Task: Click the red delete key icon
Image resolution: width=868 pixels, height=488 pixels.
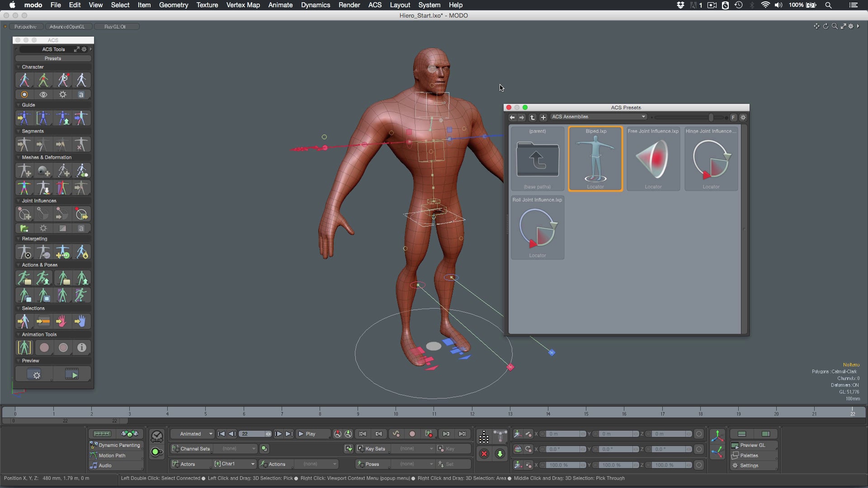Action: 484,454
